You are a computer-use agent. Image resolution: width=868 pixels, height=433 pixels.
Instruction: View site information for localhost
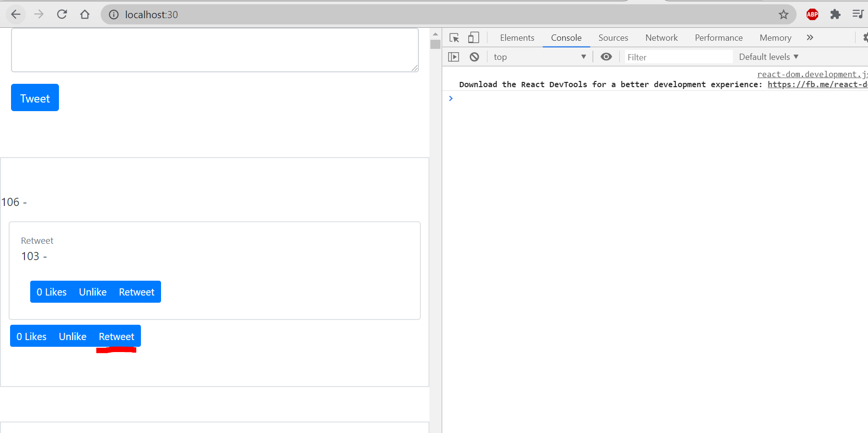point(114,15)
